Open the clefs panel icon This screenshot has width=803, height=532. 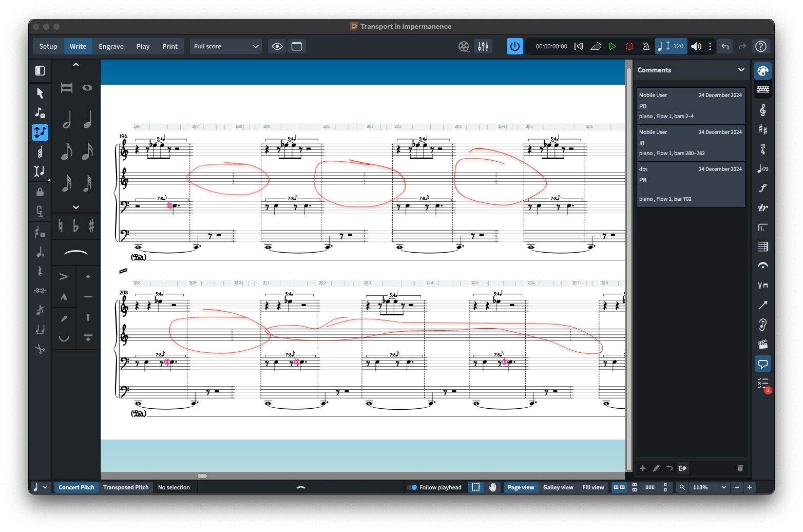pyautogui.click(x=763, y=110)
